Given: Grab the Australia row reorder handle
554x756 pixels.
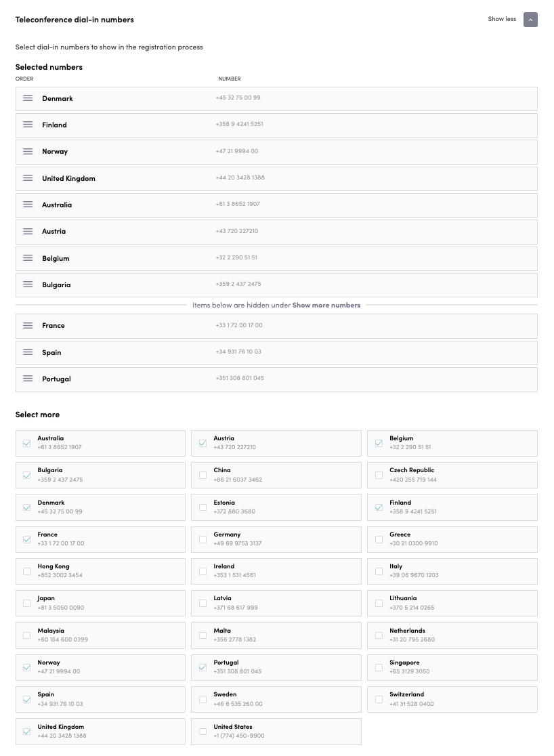Looking at the screenshot, I should pos(28,204).
